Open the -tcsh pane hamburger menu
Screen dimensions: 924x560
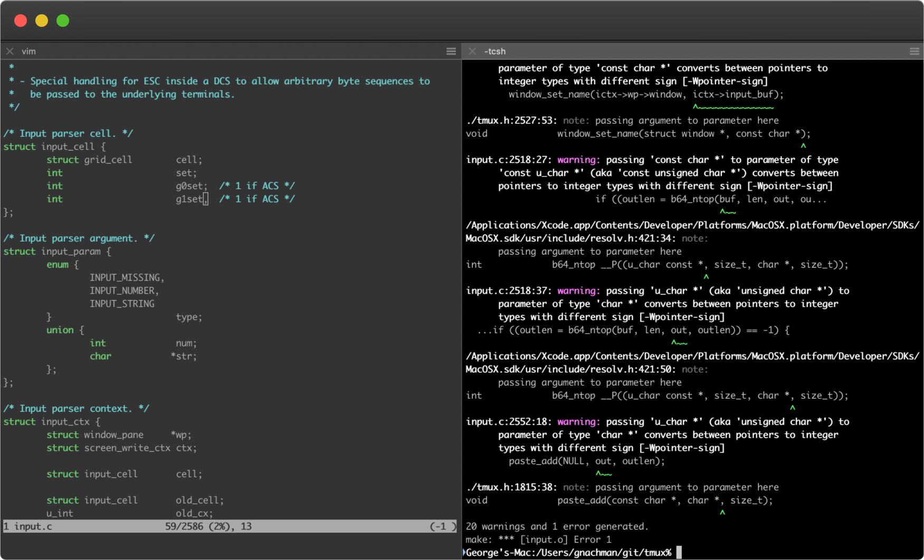[x=915, y=51]
